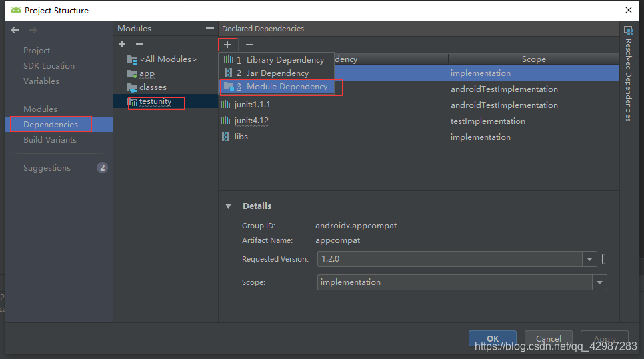Click the appcompat Artifact Name value
The width and height of the screenshot is (644, 359).
pyautogui.click(x=337, y=240)
